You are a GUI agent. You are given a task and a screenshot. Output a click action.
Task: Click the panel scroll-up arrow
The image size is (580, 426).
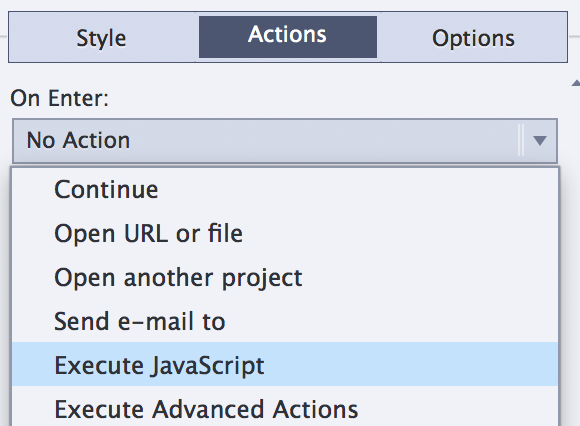click(x=576, y=83)
